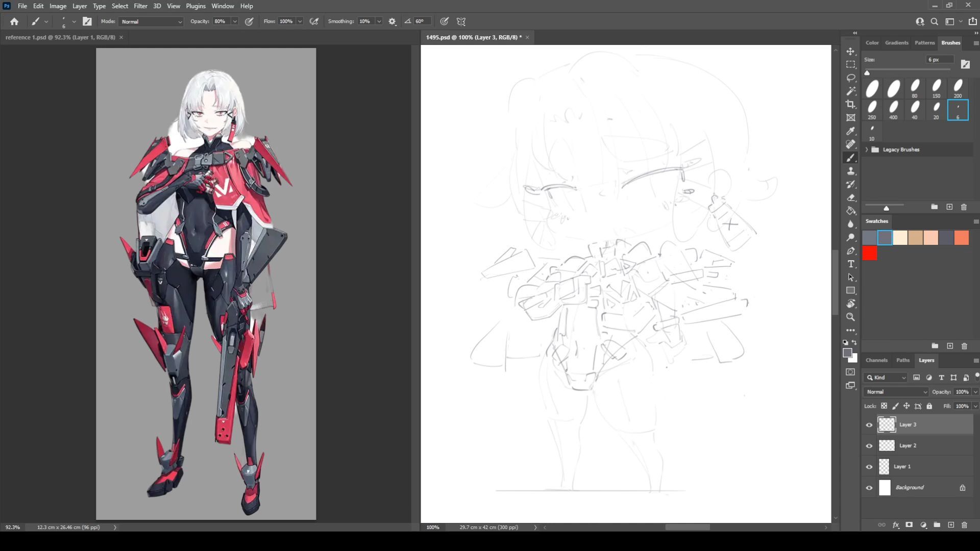Screen dimensions: 980x551
Task: Select the Pen tool
Action: [x=850, y=251]
